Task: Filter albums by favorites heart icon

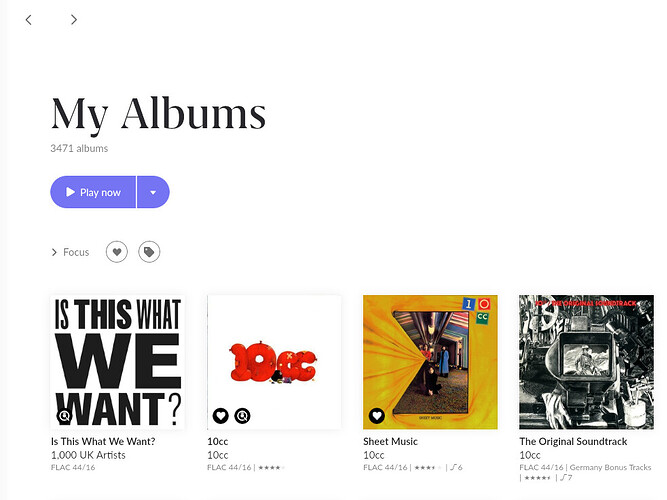Action: (x=117, y=252)
